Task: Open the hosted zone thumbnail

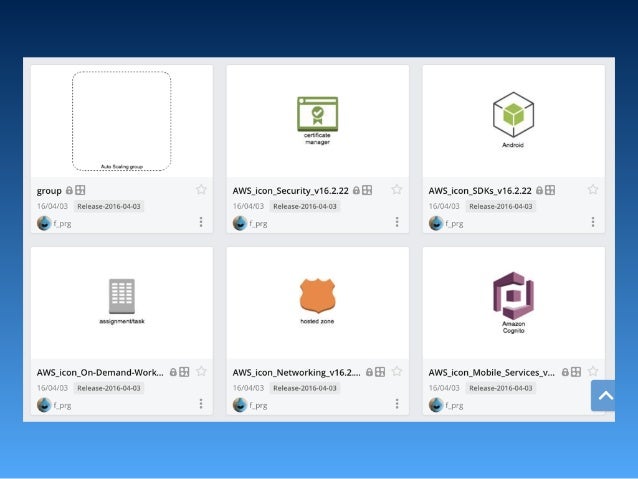Action: click(318, 303)
